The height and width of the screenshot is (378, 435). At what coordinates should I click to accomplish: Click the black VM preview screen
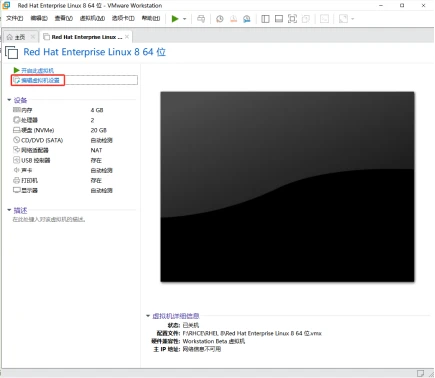tap(287, 187)
